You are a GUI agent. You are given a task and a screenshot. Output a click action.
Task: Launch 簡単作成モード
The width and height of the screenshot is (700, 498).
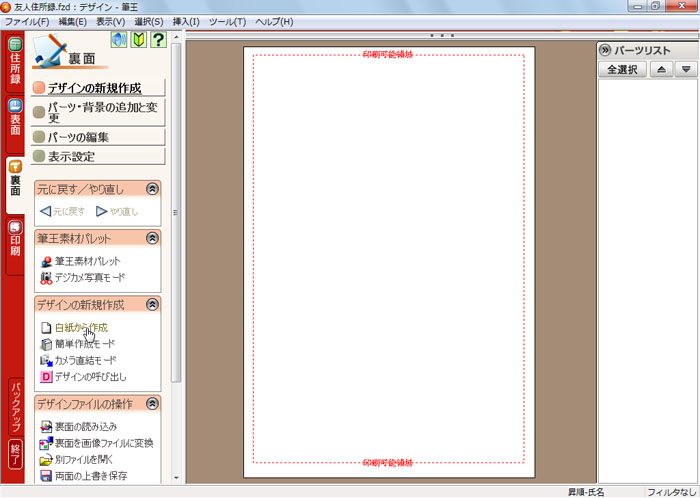coord(85,343)
